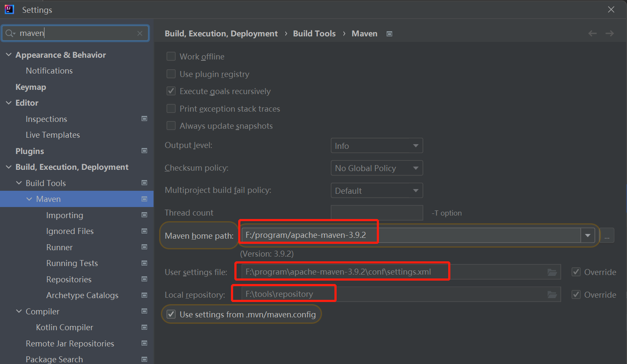Click project icon on Plugins row
The width and height of the screenshot is (627, 364).
[x=145, y=151]
